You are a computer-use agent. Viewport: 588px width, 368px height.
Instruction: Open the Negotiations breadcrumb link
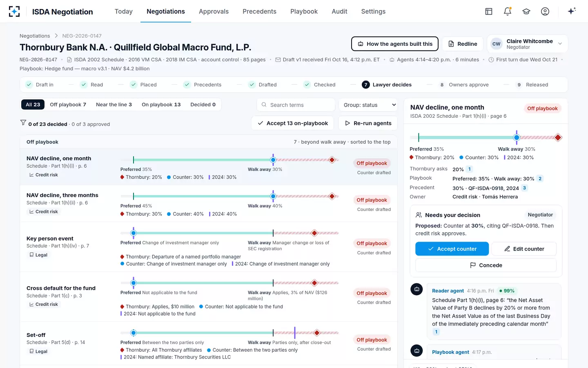click(x=35, y=36)
